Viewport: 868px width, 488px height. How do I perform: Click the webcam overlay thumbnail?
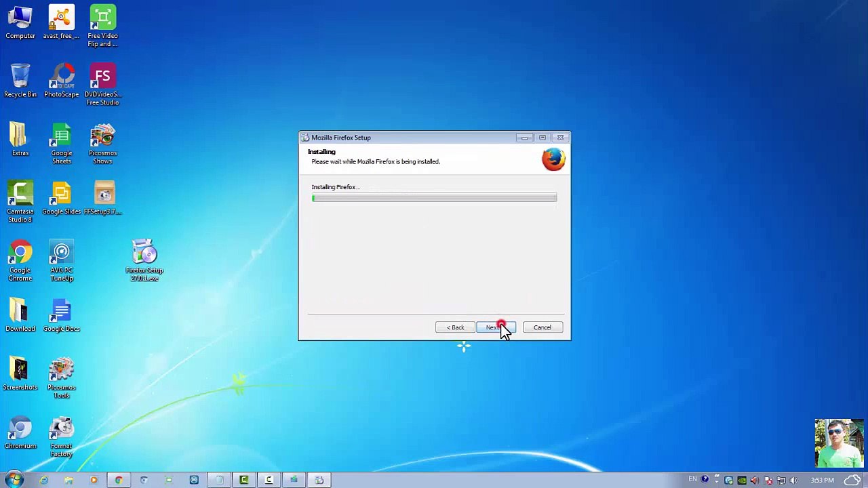839,444
